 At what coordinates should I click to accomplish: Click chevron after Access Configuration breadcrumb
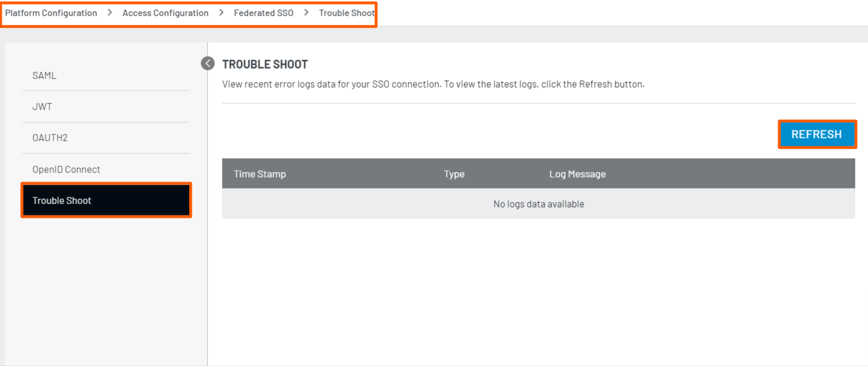221,13
